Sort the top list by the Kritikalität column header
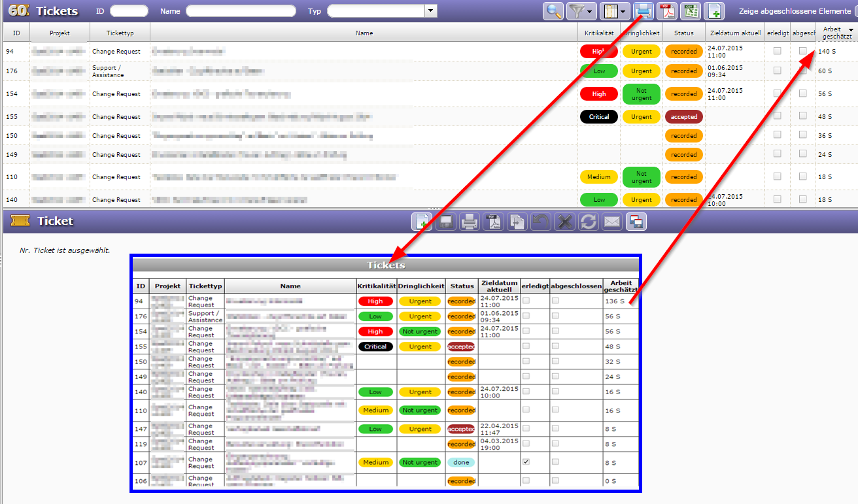The width and height of the screenshot is (858, 504). (x=598, y=33)
